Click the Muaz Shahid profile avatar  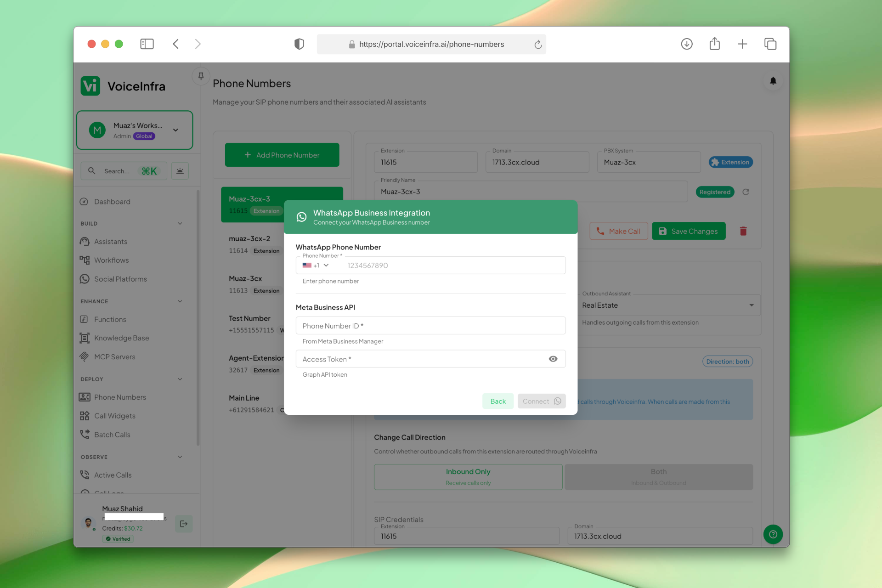[x=88, y=523]
